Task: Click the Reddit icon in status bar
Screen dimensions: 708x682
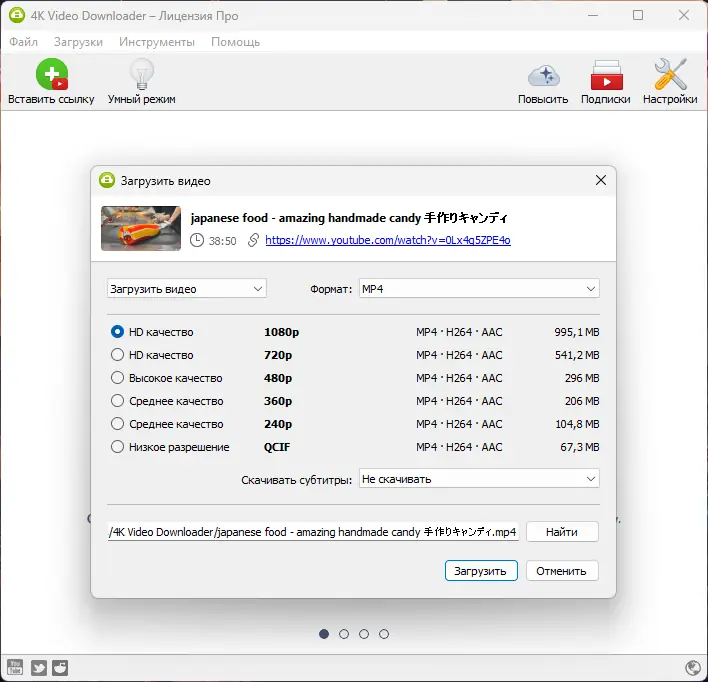Action: 60,667
